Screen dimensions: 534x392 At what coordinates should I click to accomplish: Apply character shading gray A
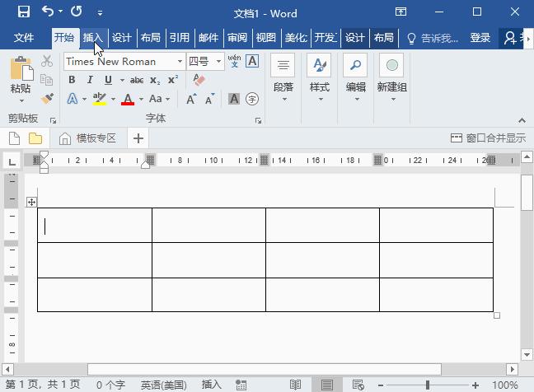click(x=234, y=99)
